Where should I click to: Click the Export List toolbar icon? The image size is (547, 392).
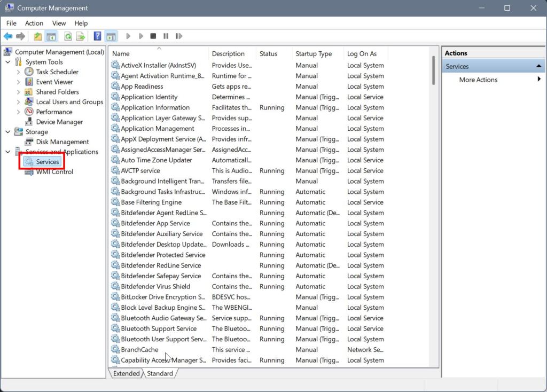tap(81, 36)
